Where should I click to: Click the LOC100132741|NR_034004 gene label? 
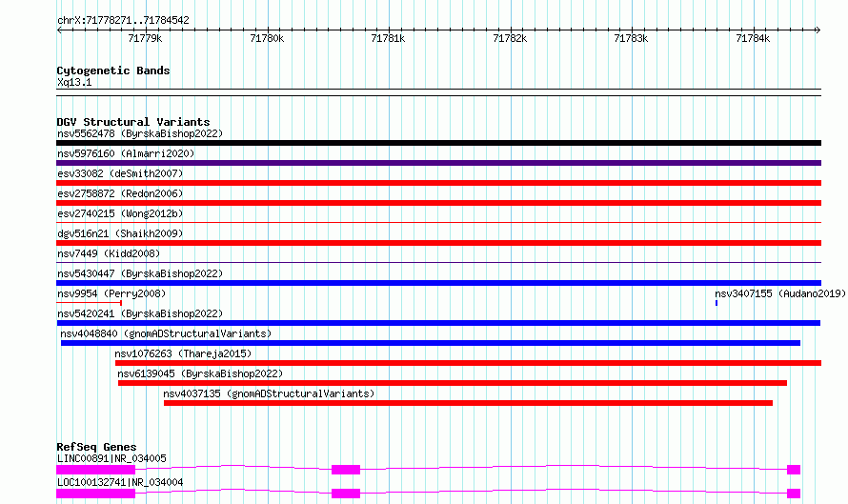120,482
